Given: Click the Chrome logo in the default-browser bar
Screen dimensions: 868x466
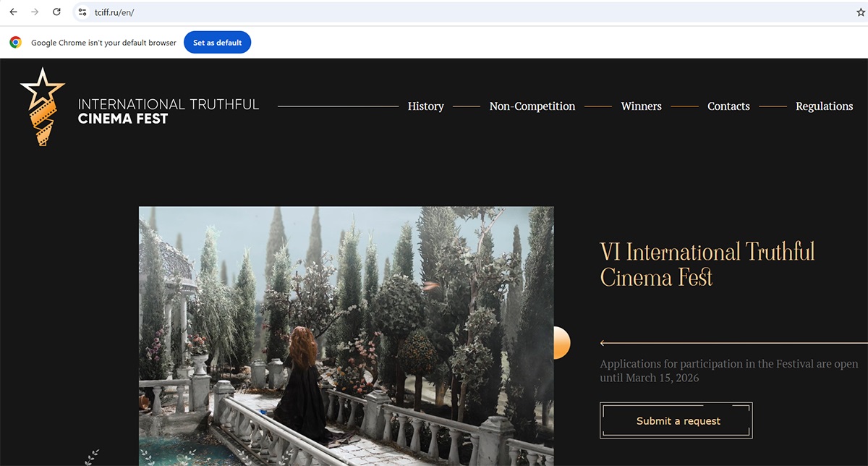Looking at the screenshot, I should tap(15, 43).
